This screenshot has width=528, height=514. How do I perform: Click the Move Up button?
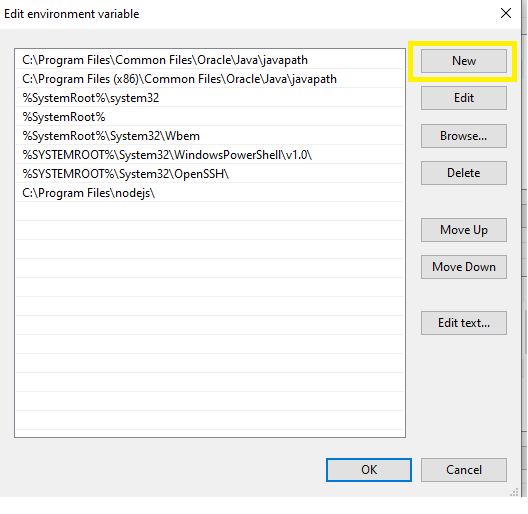(464, 230)
